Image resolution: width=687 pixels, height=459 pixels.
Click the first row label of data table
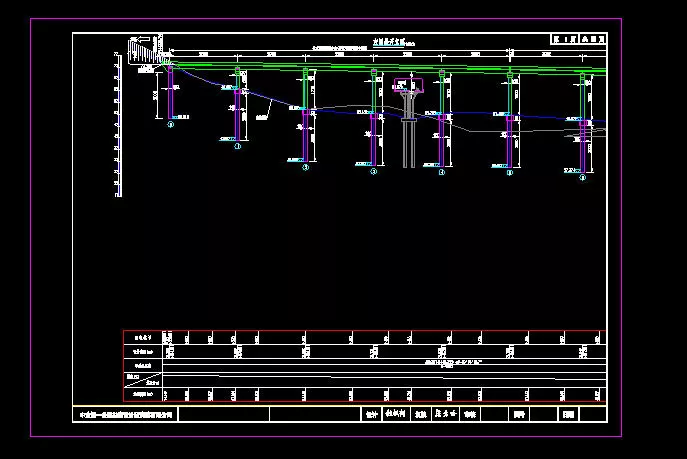coord(142,338)
